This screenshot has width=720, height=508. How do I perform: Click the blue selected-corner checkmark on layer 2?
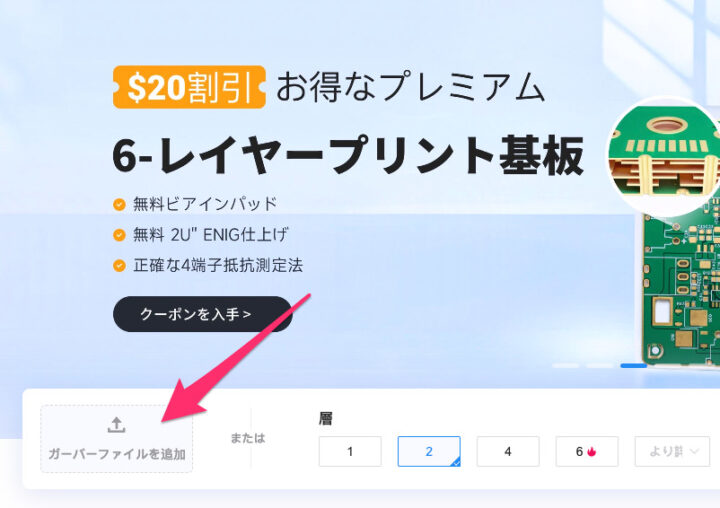click(456, 463)
